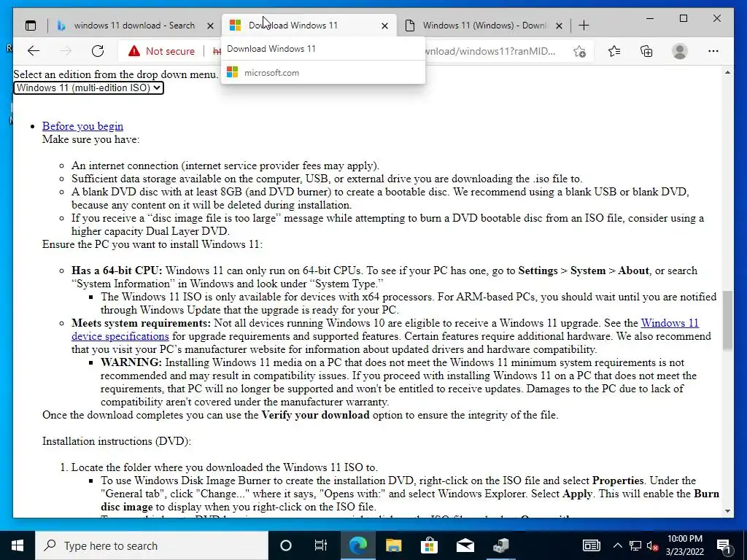
Task: Open the user profile avatar
Action: point(680,51)
